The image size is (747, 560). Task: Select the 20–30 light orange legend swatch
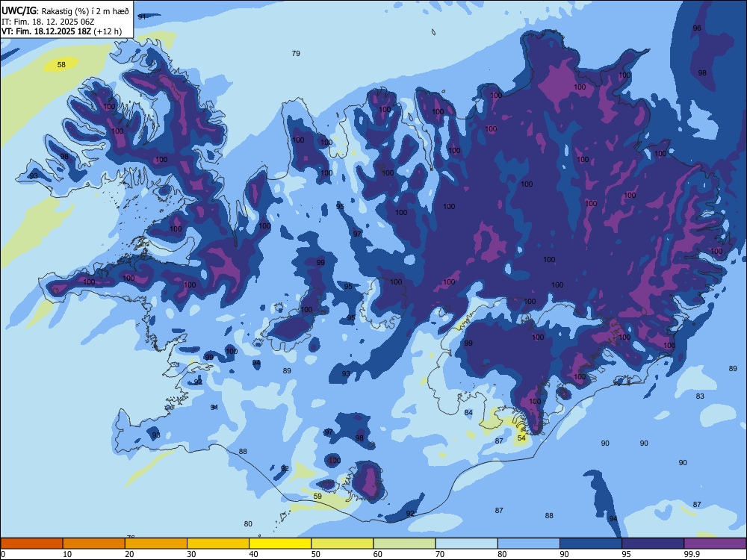pos(156,544)
